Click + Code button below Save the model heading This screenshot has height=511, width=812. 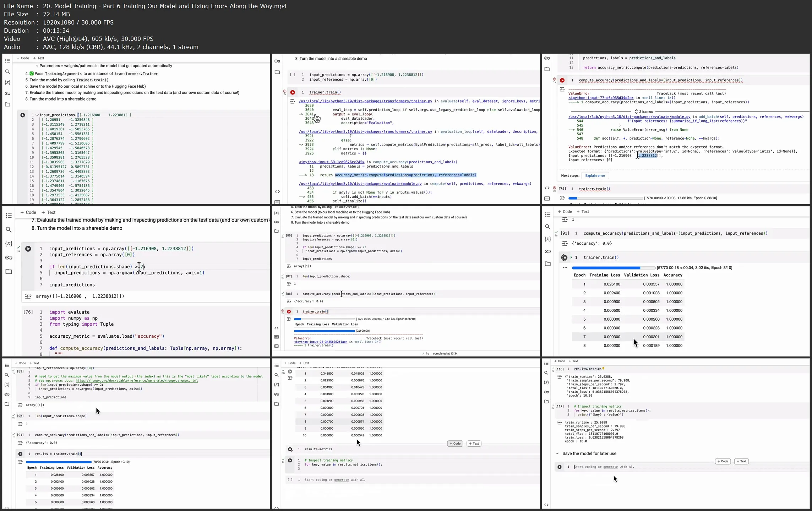722,461
